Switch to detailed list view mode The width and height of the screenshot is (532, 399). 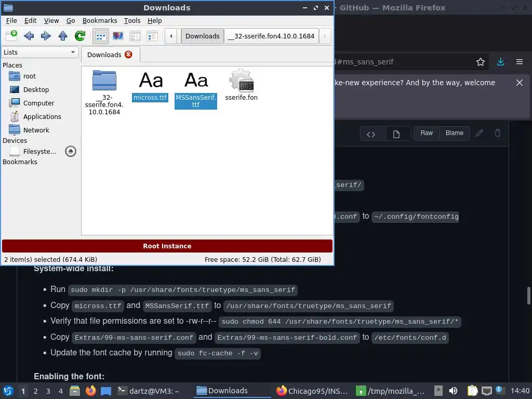tap(152, 36)
